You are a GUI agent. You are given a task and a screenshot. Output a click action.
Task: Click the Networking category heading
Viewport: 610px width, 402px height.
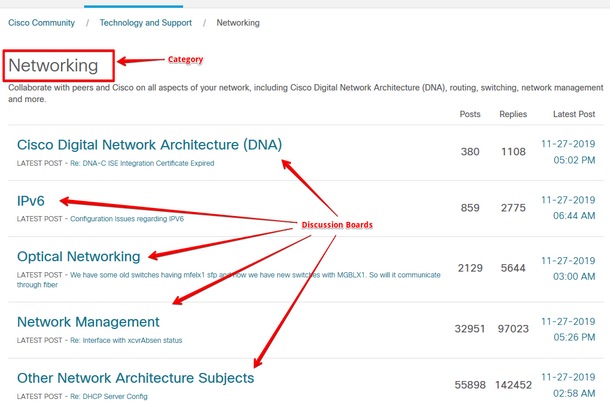click(53, 65)
